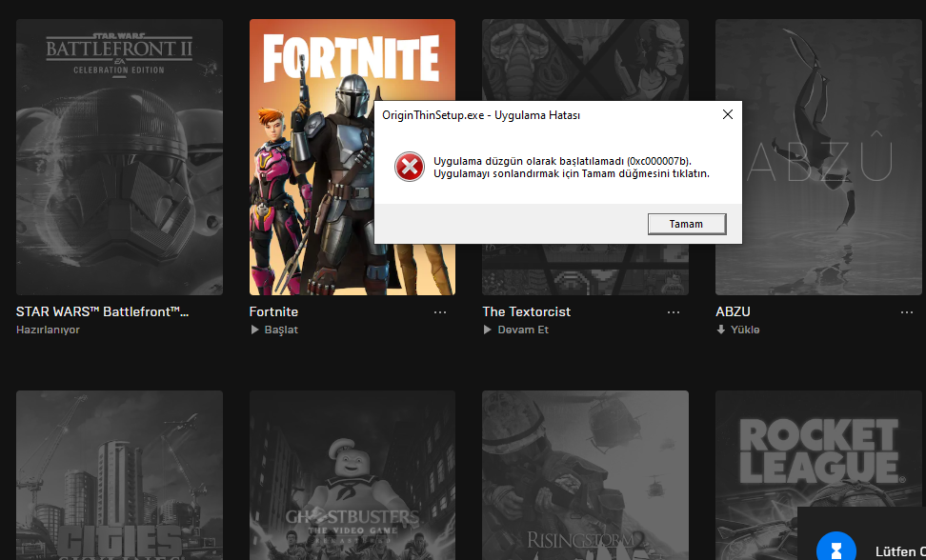
Task: Click the STAR WARS Battlefront title text
Action: (102, 311)
